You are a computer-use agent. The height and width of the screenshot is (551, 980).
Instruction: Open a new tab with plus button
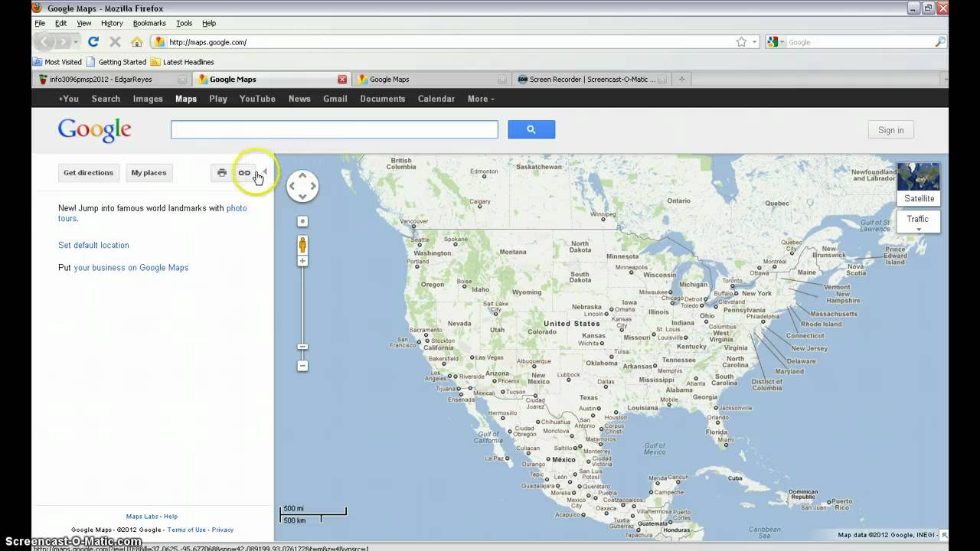tap(681, 79)
